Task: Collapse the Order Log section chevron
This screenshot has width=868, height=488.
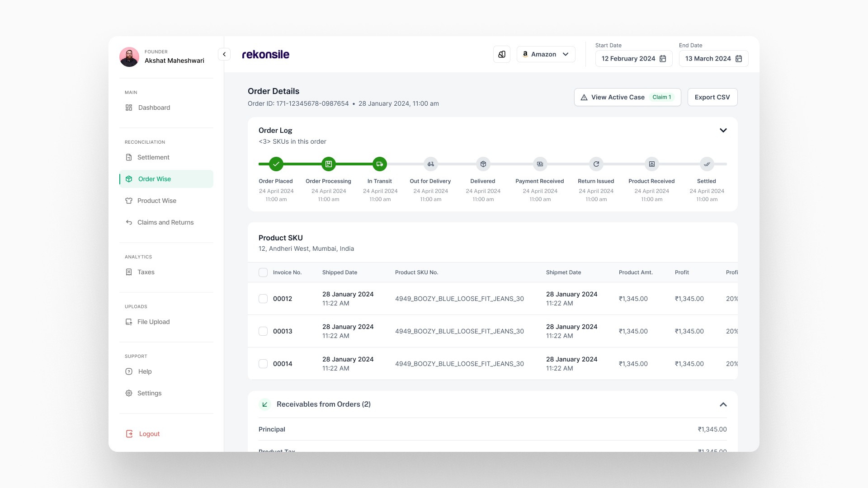Action: pos(723,130)
